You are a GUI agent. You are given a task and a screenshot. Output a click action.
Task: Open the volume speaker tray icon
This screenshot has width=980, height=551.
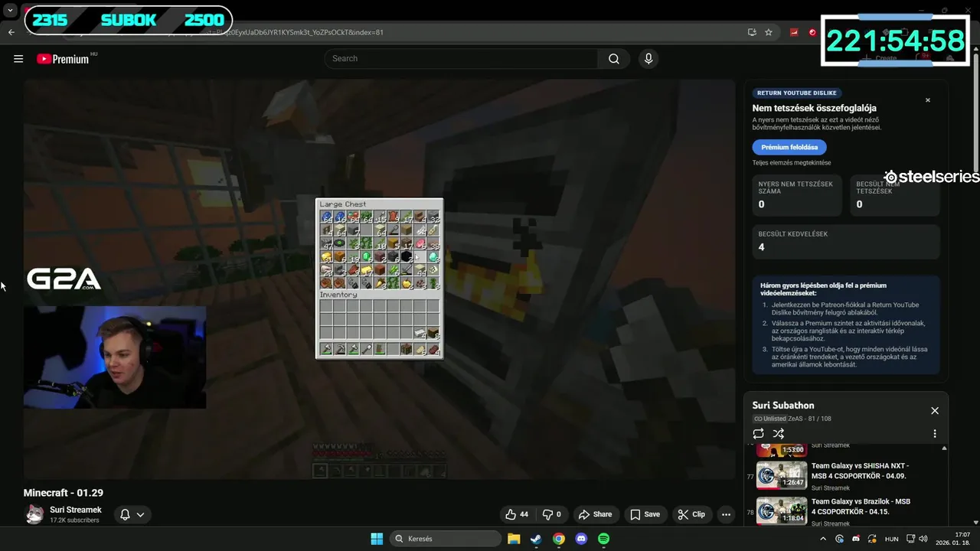(x=923, y=539)
